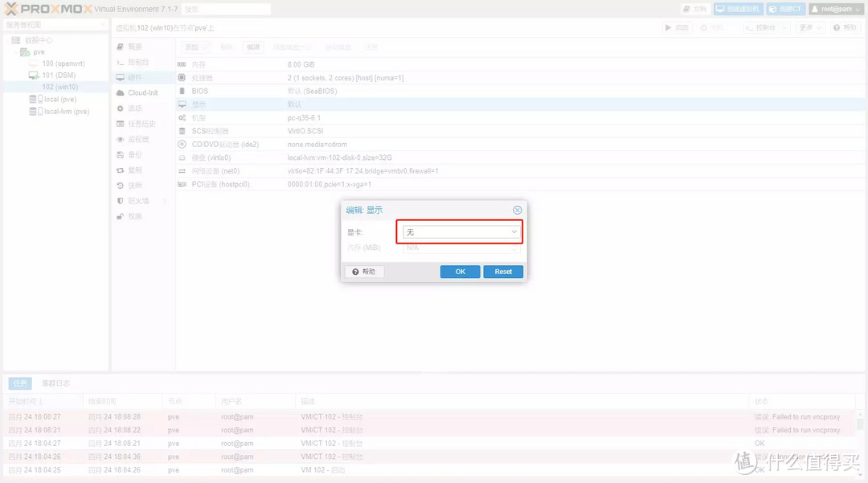Open the 任务历史 list icon
The height and width of the screenshot is (483, 868).
coord(120,124)
